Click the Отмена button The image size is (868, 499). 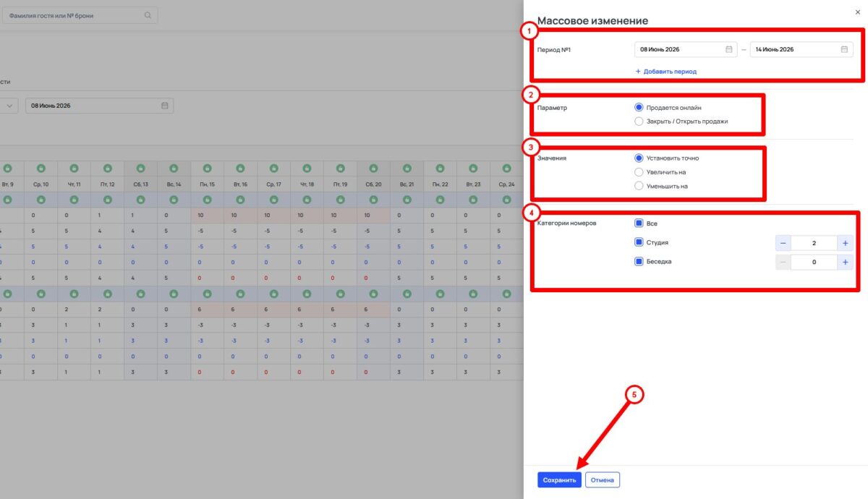click(603, 479)
